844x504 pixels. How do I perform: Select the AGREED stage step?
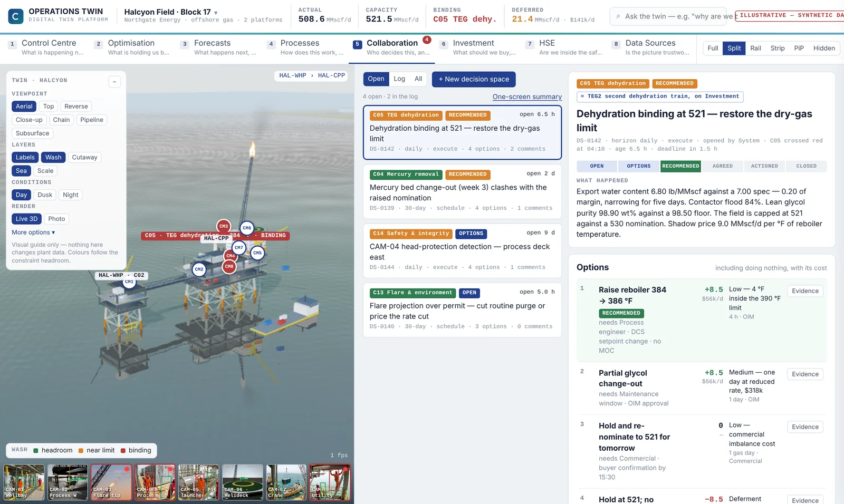(x=723, y=166)
